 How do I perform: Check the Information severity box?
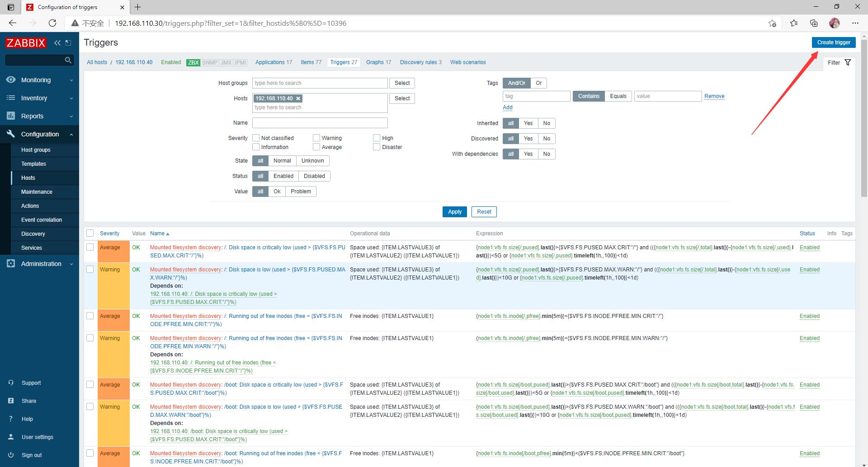coord(256,147)
